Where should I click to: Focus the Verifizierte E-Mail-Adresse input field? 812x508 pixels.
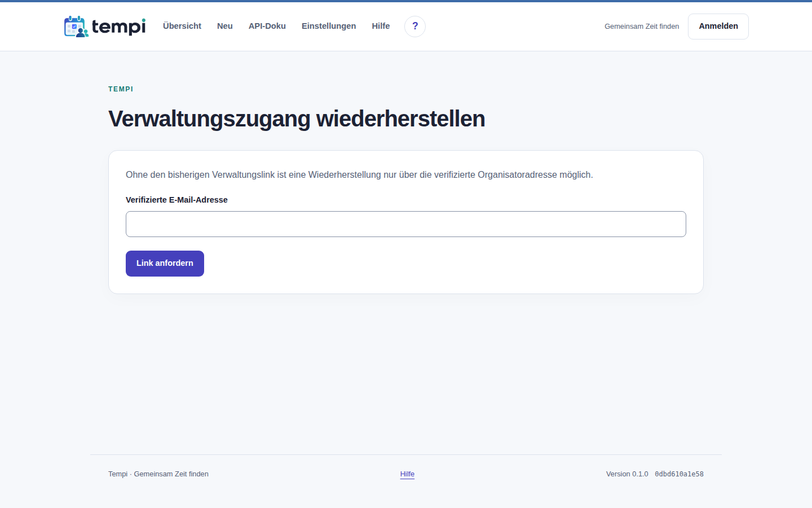point(406,224)
